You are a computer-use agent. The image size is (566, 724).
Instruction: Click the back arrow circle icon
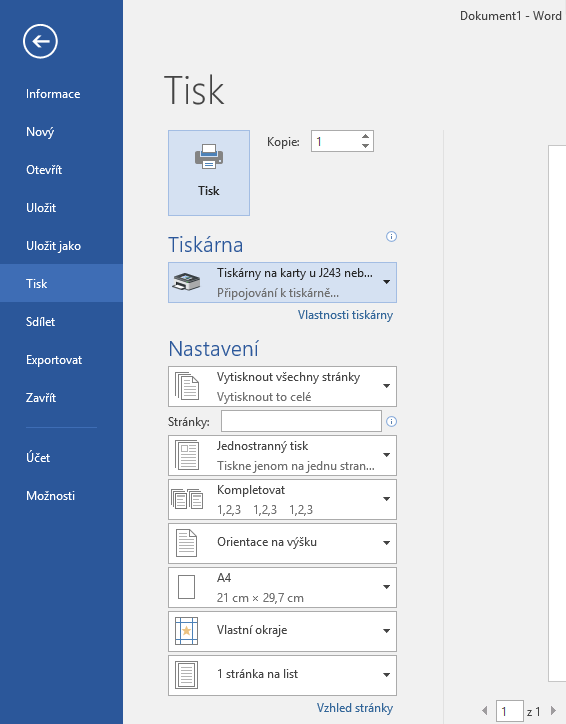pos(40,42)
